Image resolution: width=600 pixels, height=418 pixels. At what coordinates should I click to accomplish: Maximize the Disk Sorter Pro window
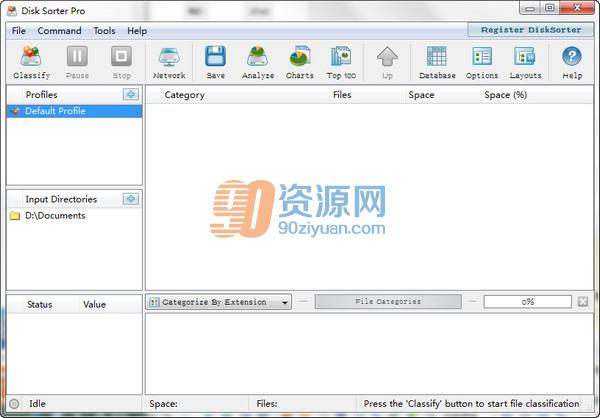pos(549,8)
